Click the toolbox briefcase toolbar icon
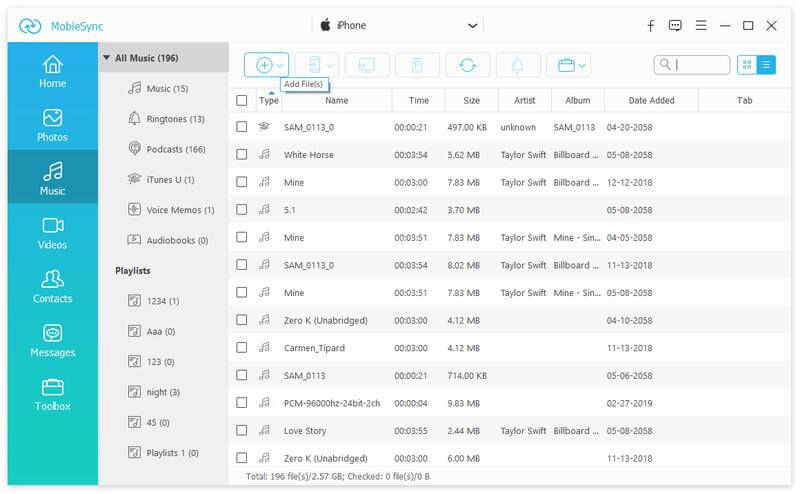 [566, 65]
